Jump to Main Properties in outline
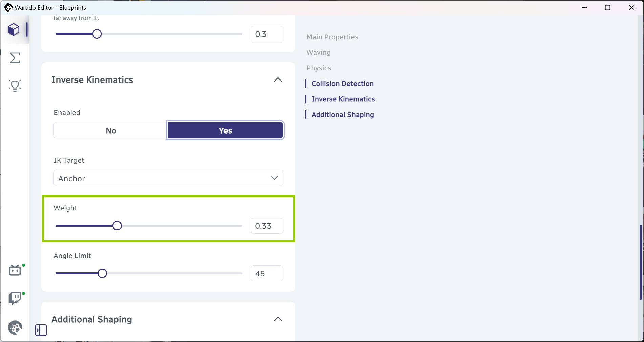 pyautogui.click(x=332, y=37)
